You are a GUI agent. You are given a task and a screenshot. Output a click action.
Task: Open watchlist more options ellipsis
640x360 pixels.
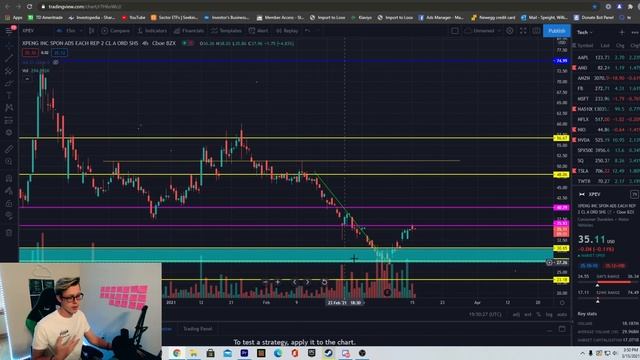click(634, 32)
